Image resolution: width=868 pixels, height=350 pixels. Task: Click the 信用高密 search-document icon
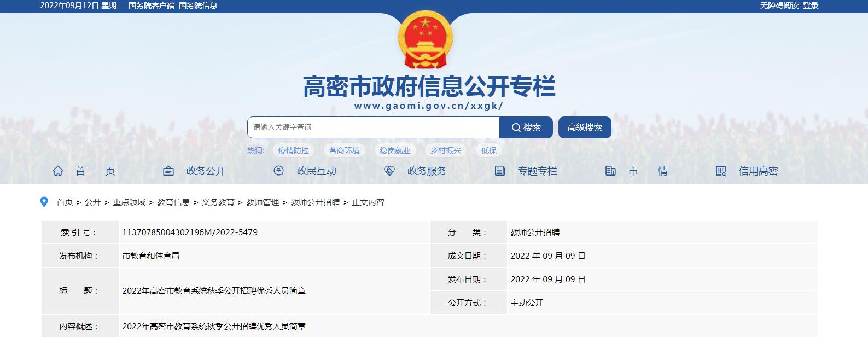(x=721, y=171)
